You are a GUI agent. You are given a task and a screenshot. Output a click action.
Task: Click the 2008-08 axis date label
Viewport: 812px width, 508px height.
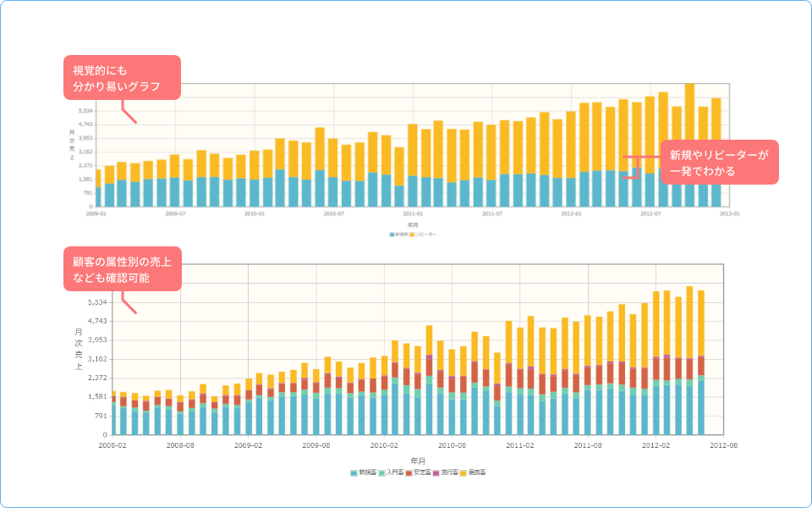click(180, 445)
